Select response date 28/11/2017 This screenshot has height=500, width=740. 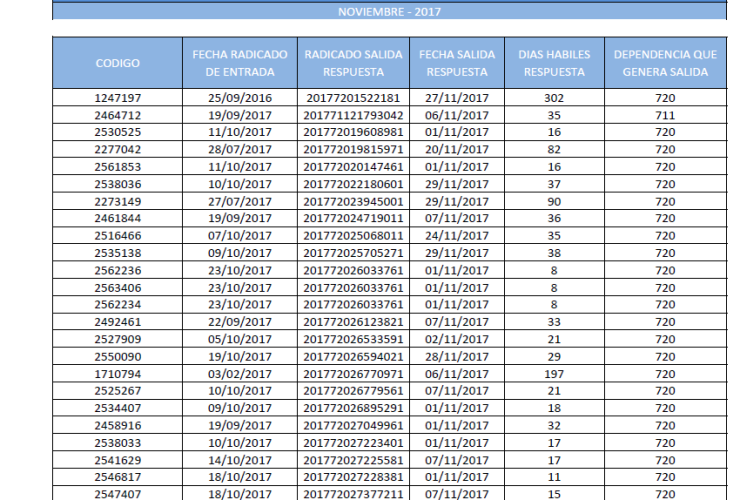pyautogui.click(x=457, y=356)
